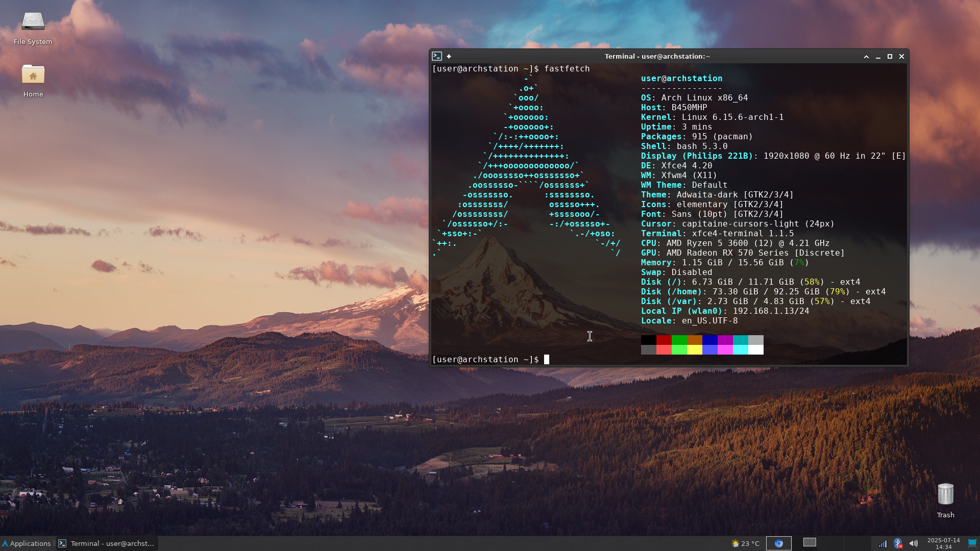
Task: Click the 'Memory: 1.15 GiB / 15.56 GiB' line
Action: (725, 263)
